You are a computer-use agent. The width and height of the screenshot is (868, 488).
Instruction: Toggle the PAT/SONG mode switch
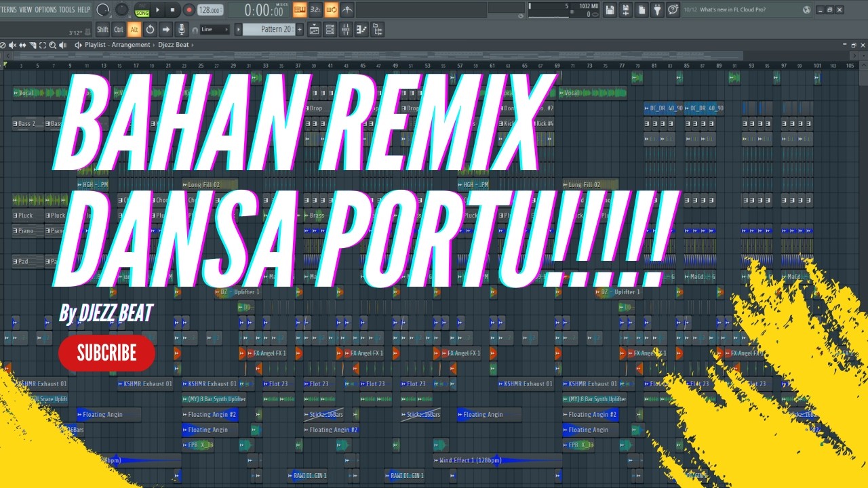point(142,10)
